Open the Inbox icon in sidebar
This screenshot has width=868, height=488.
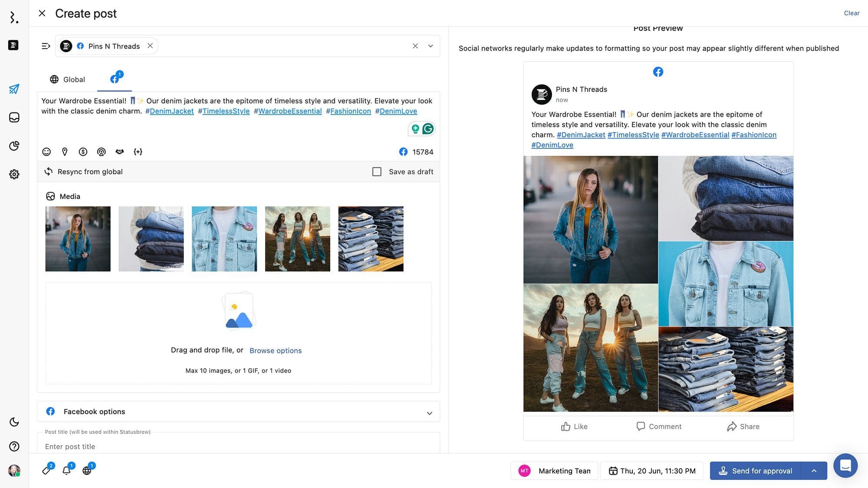tap(14, 118)
